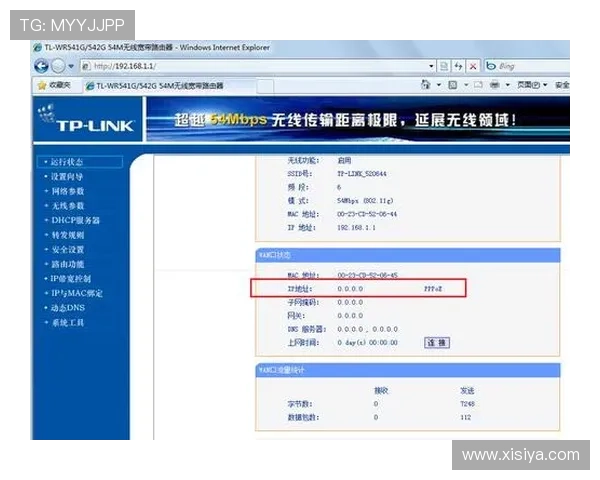The width and height of the screenshot is (600, 480).
Task: Expand the Home button dropdown arrow
Action: [x=439, y=85]
